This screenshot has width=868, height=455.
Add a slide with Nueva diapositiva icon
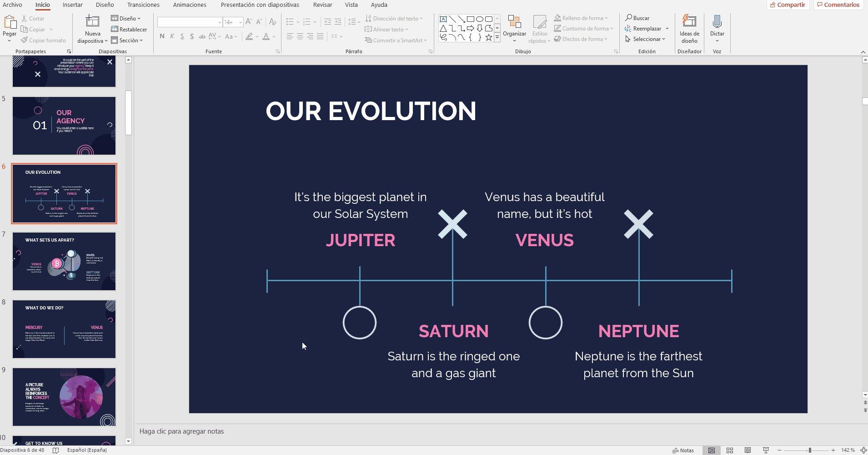[92, 21]
